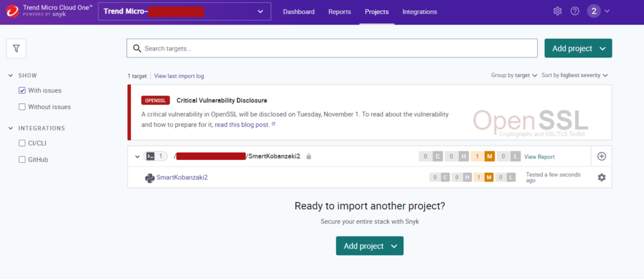Tick the CI/CLI integration checkbox
The image size is (644, 279).
tap(22, 144)
